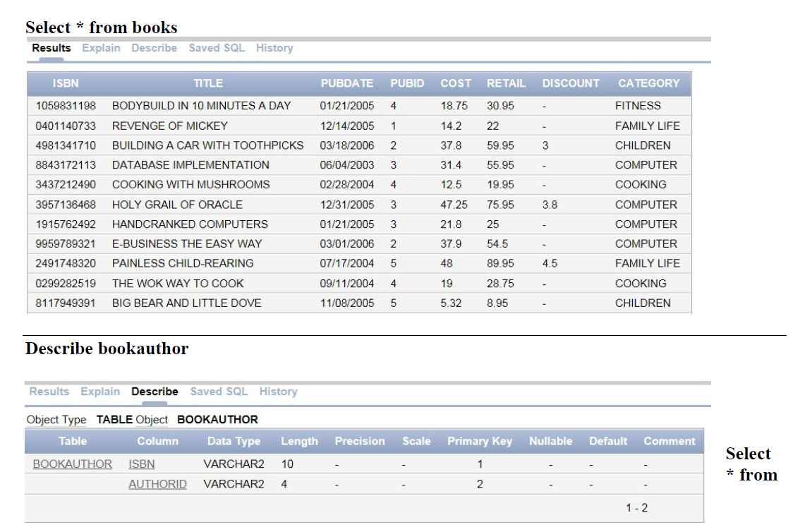Open the Saved SQL tab
Image resolution: width=805 pixels, height=532 pixels.
click(219, 47)
